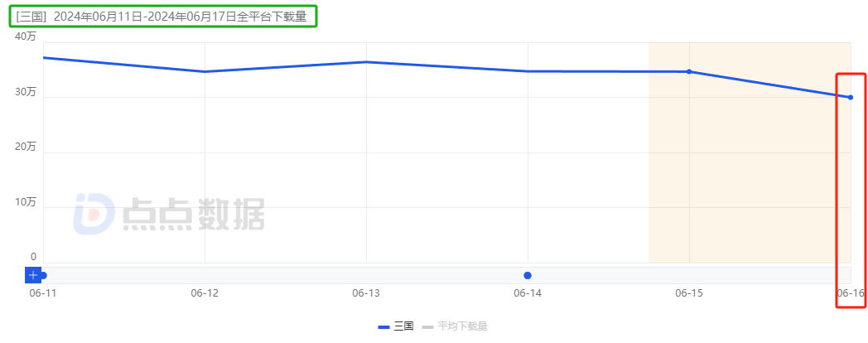
Task: Click the 06-11 x-axis date label
Action: click(x=42, y=293)
